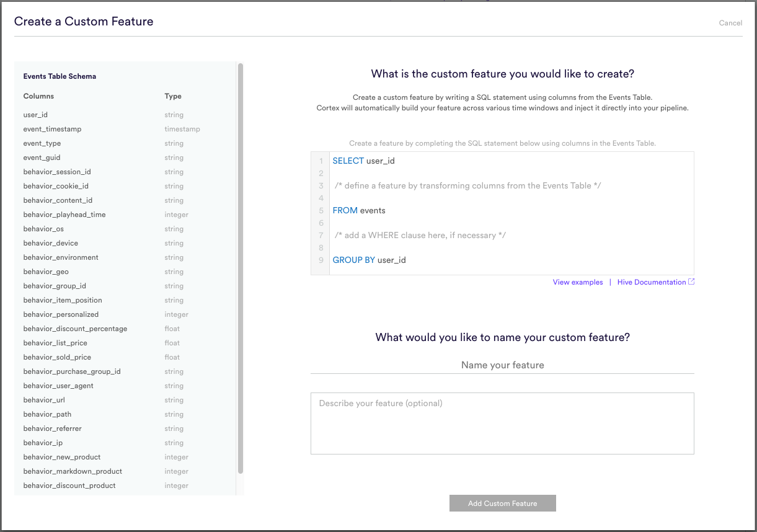Image resolution: width=757 pixels, height=532 pixels.
Task: Select the behavior_os column row
Action: click(125, 229)
